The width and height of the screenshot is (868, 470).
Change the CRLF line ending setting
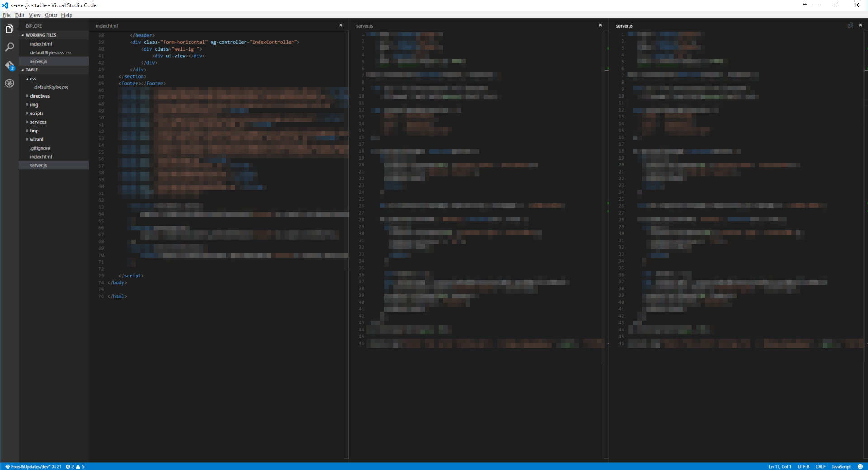coord(821,466)
